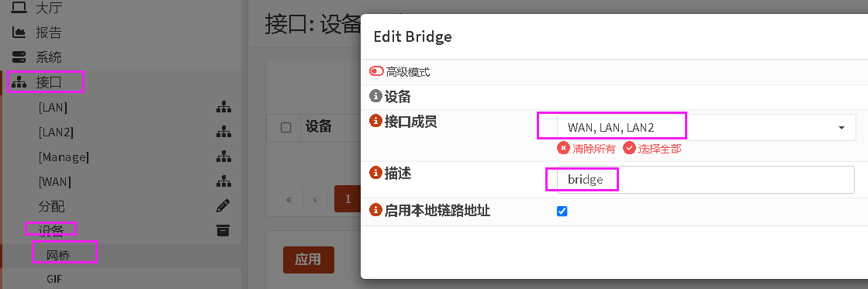Viewport: 868px width, 289px height.
Task: Click the network icon next to [LAN]
Action: 223,108
